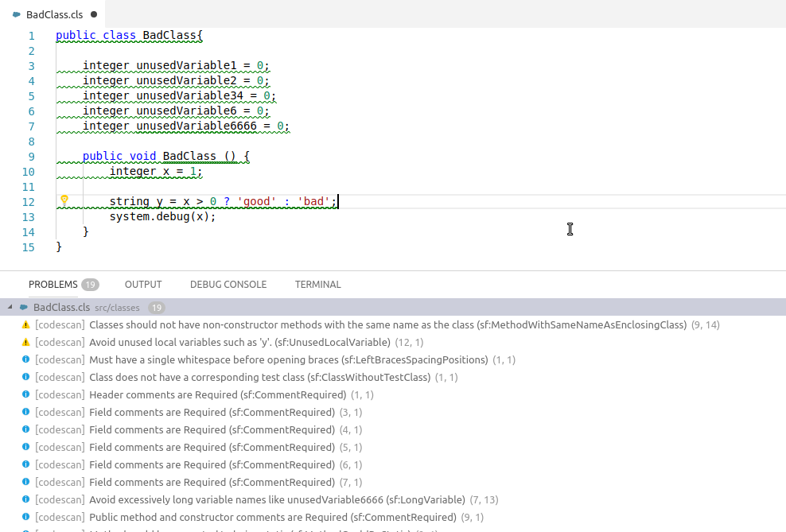This screenshot has width=786, height=532.
Task: Click 'void' keyword on line 9
Action: point(143,156)
